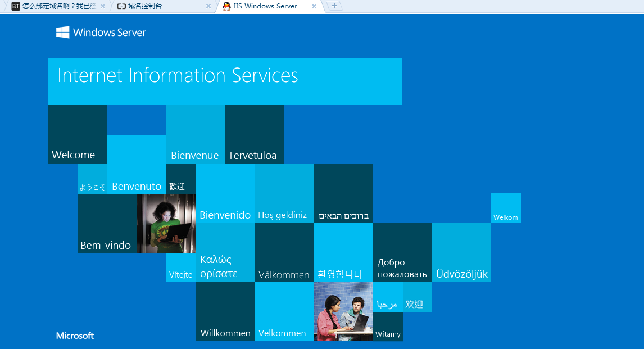This screenshot has height=349, width=644.
Task: Select the IIS Windows Server tab
Action: pyautogui.click(x=269, y=6)
